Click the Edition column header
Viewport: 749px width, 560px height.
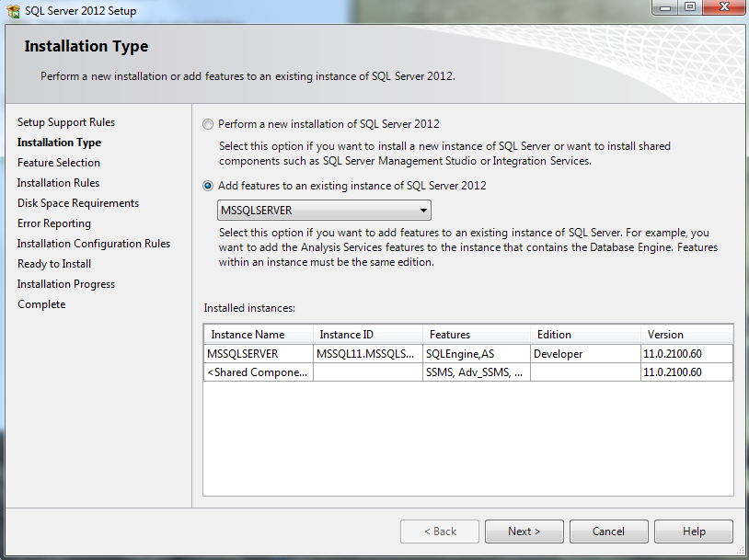point(585,335)
